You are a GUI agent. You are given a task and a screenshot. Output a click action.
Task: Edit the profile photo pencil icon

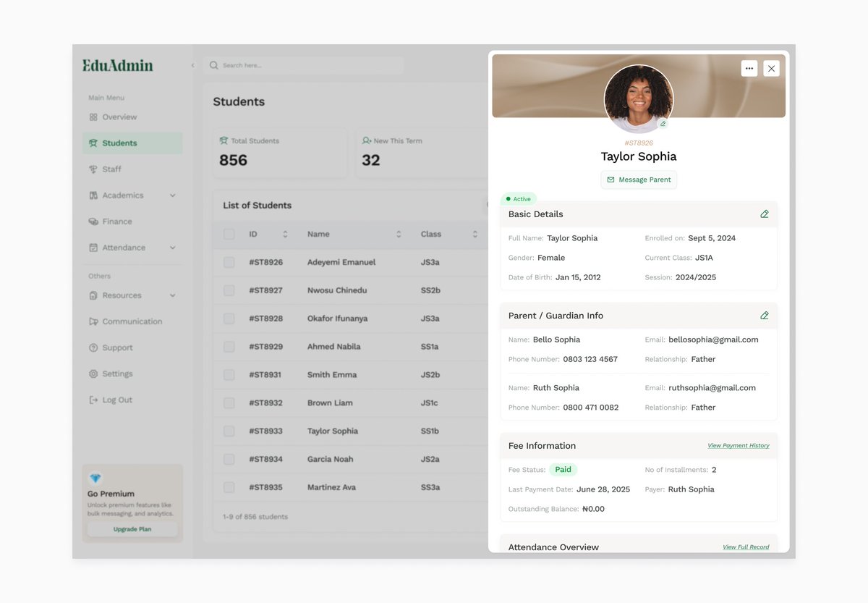tap(663, 124)
